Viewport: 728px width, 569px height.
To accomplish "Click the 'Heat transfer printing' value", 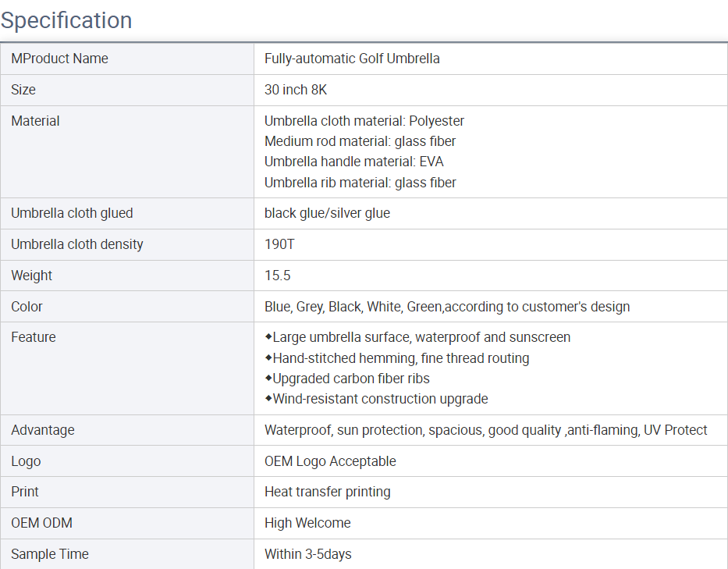I will tap(327, 492).
